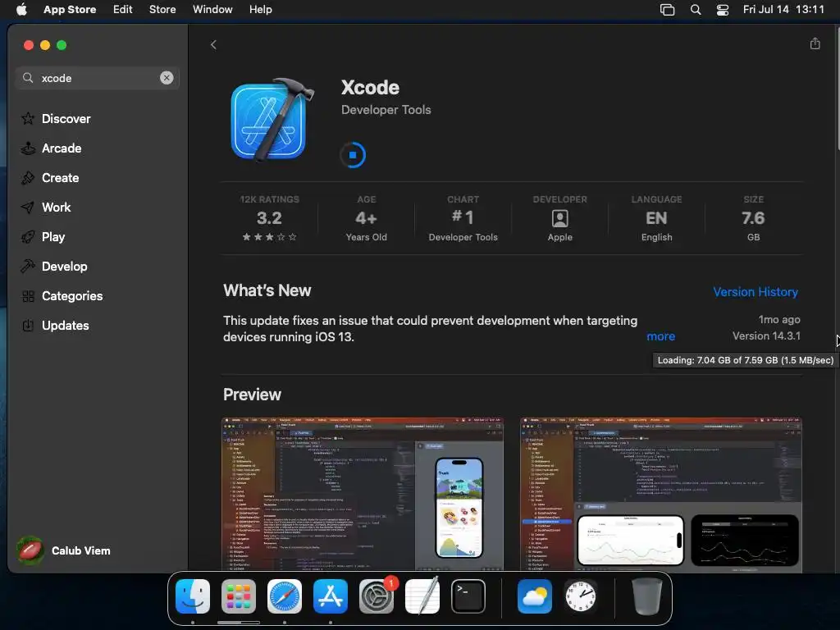The image size is (840, 630).
Task: Open Control Center in menu bar
Action: pos(722,9)
